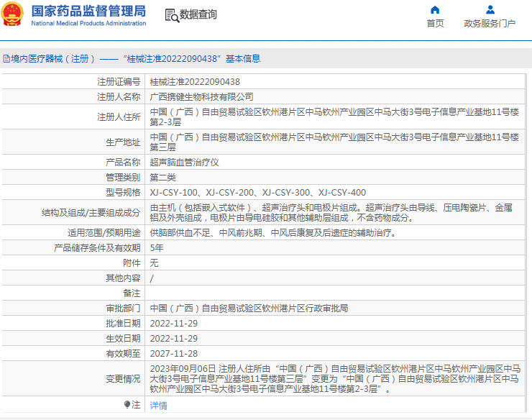Click the 型号规格 row label
The height and width of the screenshot is (420, 532).
click(123, 193)
